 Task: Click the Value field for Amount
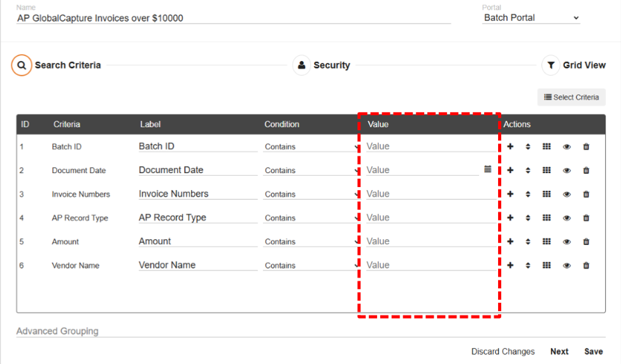click(431, 241)
